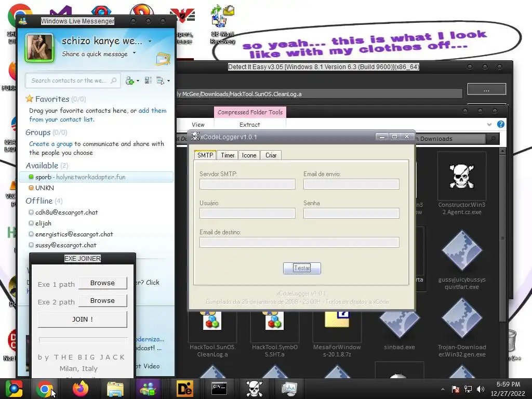Open the View tab in Explorer
532x399 pixels.
click(x=198, y=125)
